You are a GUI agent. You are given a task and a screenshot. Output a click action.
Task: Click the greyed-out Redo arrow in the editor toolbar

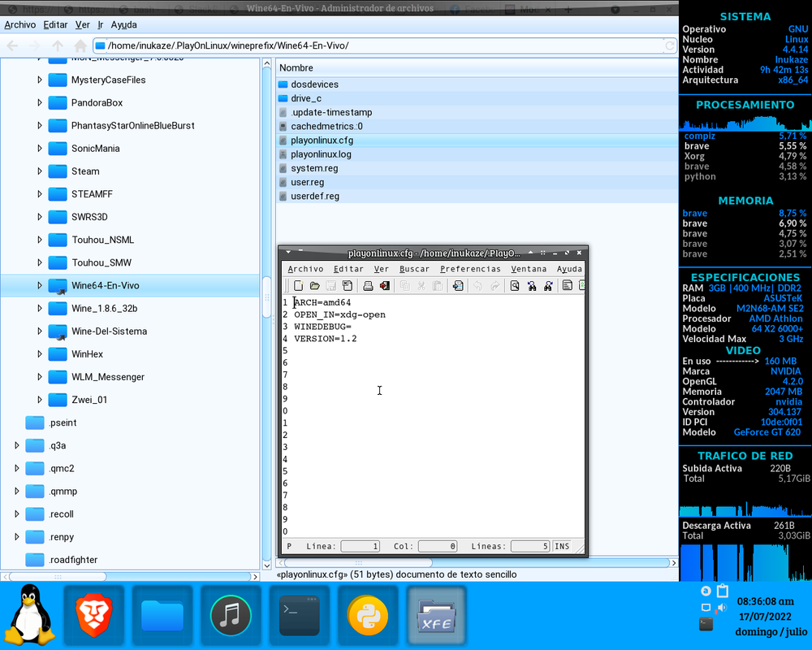tap(495, 286)
